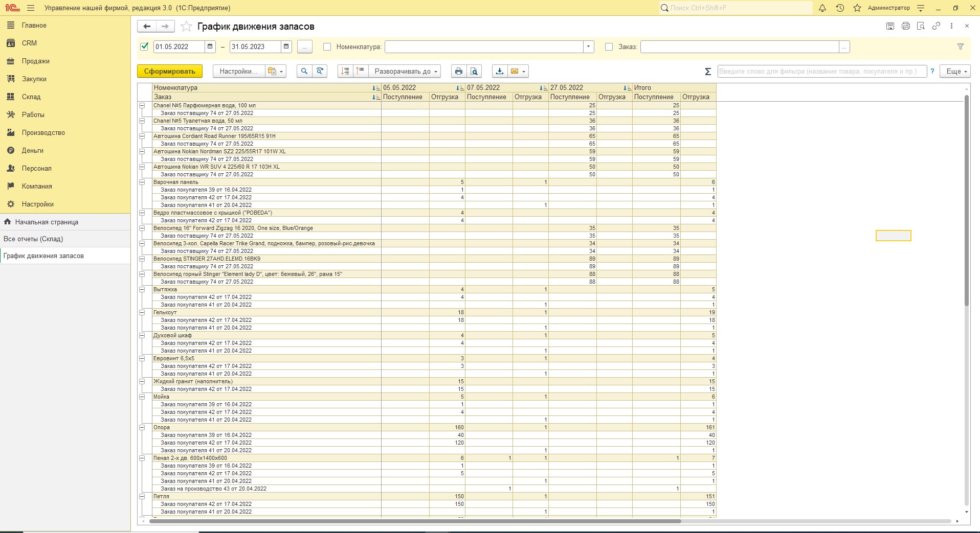This screenshot has height=533, width=980.
Task: Focus the filter word input field
Action: point(822,72)
